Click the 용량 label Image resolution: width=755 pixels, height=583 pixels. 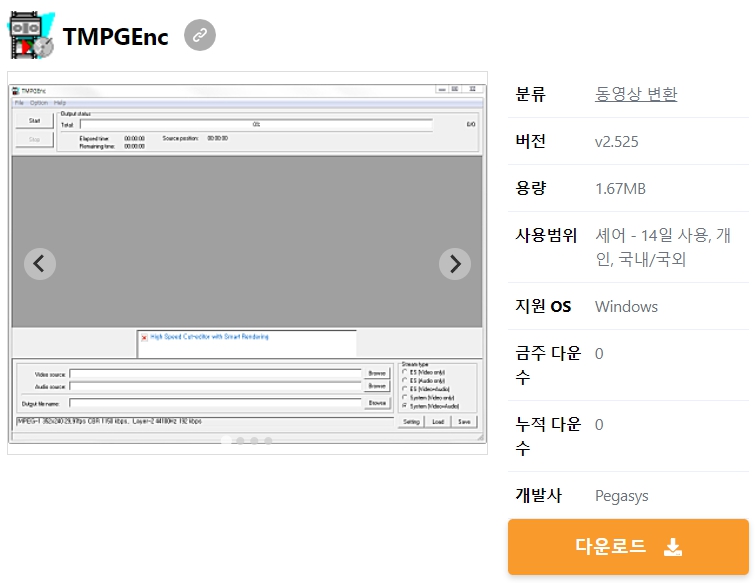tap(530, 188)
